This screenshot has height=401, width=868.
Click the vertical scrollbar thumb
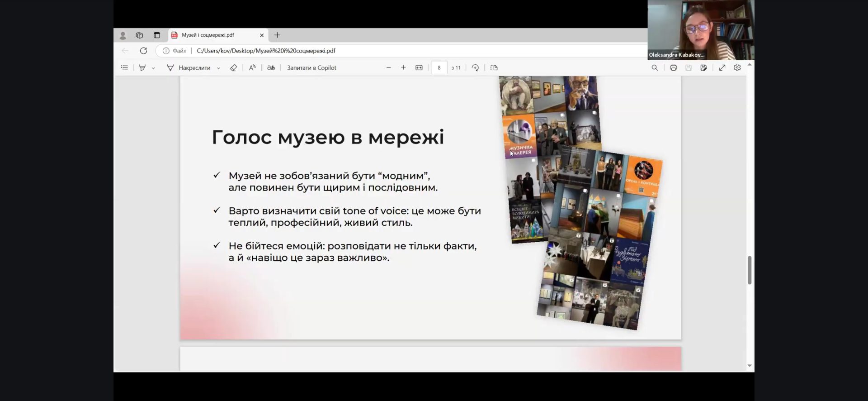[x=750, y=270]
